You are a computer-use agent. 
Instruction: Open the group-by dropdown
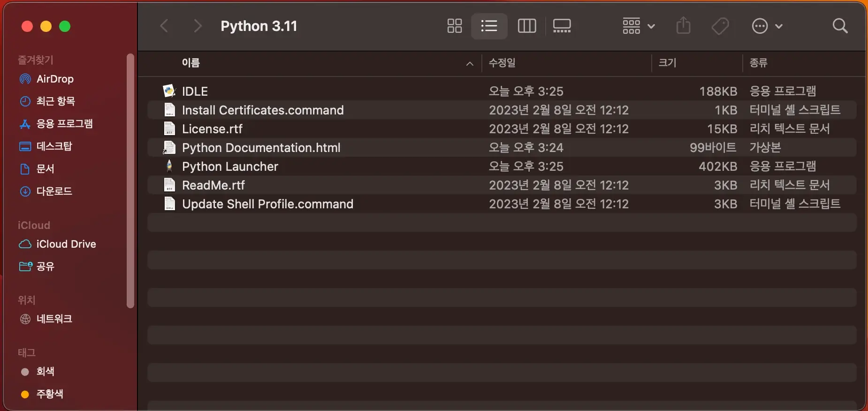[x=638, y=26]
